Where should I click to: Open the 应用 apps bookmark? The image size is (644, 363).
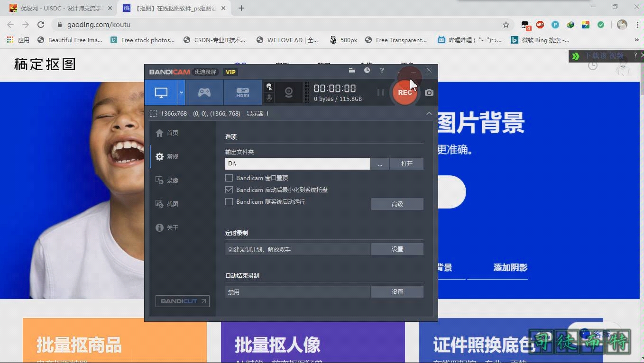pyautogui.click(x=18, y=40)
